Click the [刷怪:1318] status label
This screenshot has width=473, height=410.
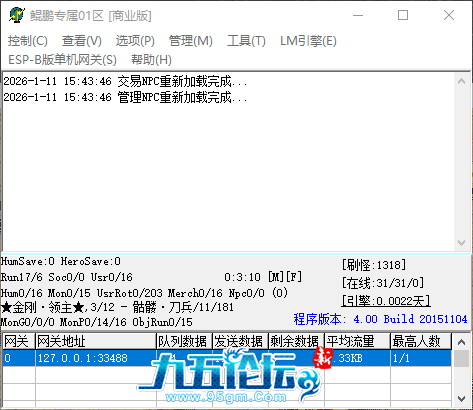coord(374,265)
